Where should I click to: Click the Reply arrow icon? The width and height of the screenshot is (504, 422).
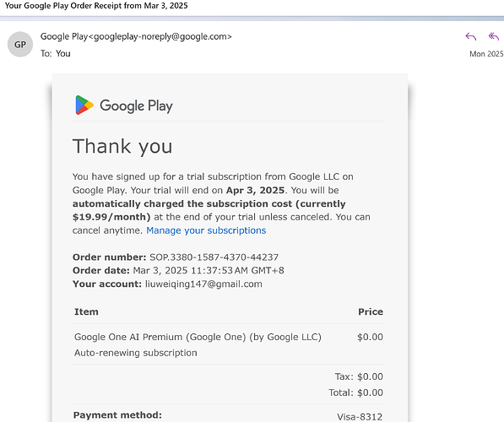point(470,36)
